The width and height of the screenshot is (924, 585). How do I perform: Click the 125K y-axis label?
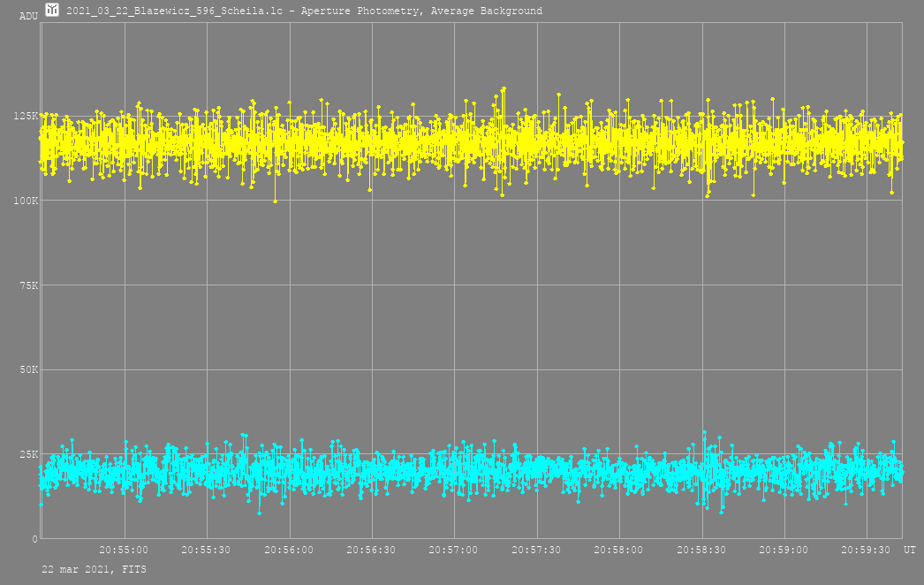pos(26,116)
